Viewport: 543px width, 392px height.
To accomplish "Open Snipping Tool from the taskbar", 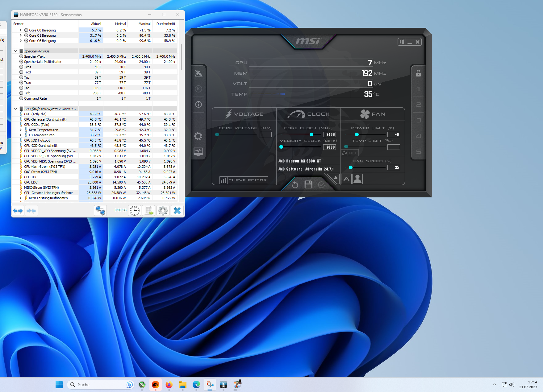I will click(x=210, y=385).
